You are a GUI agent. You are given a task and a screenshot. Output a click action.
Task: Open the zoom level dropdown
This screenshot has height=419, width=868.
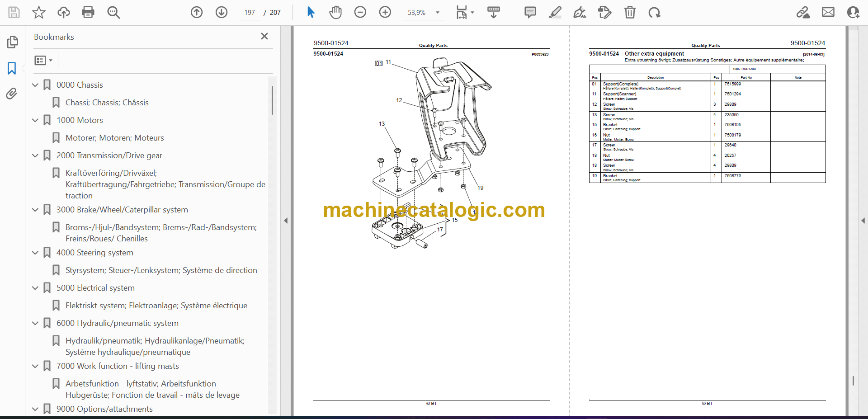(x=438, y=13)
